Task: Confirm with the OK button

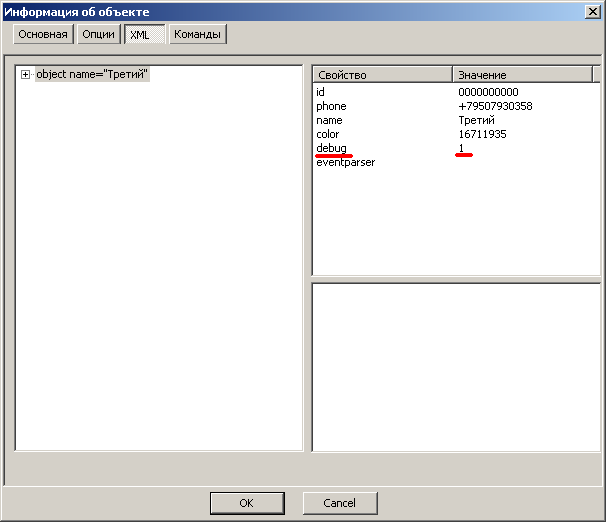Action: 247,503
